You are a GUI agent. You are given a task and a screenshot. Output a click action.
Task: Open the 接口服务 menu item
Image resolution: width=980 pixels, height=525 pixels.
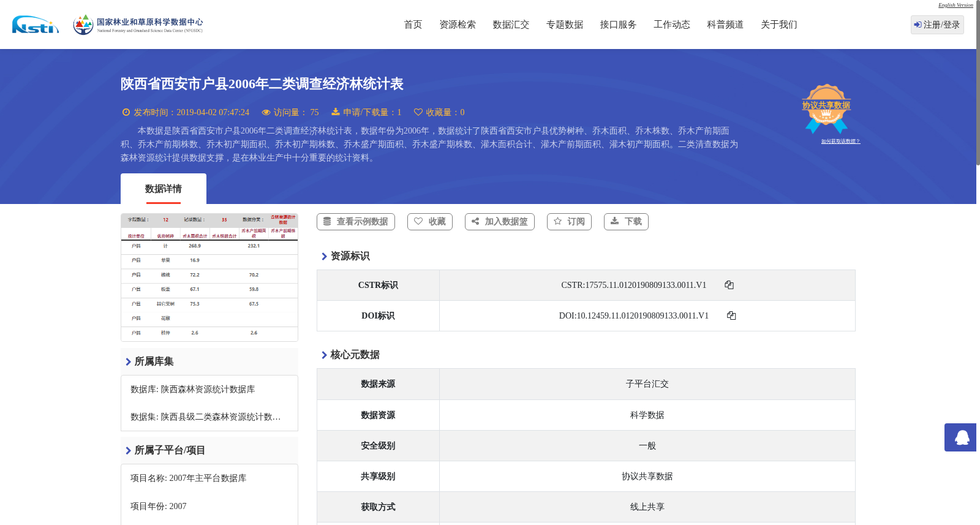(618, 25)
